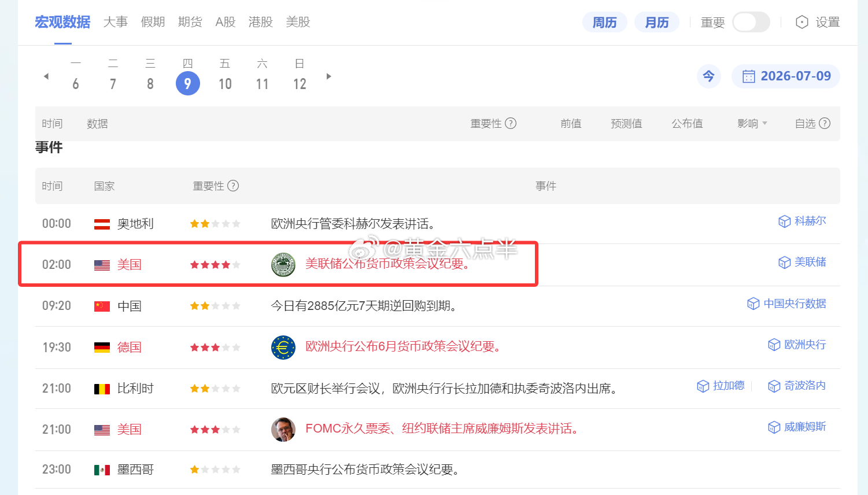Viewport: 868px width, 495px height.
Task: Click help icon beside event table 重要性
Action: point(233,186)
